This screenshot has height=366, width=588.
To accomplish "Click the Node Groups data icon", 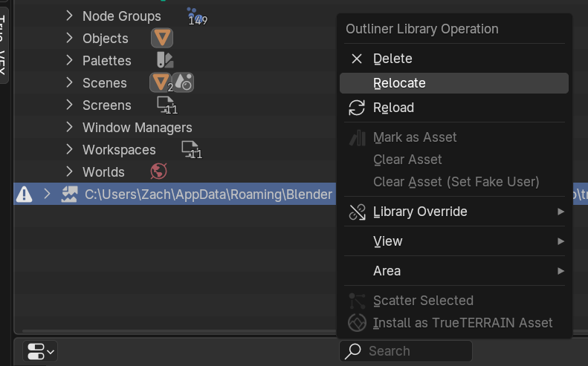I will (193, 15).
